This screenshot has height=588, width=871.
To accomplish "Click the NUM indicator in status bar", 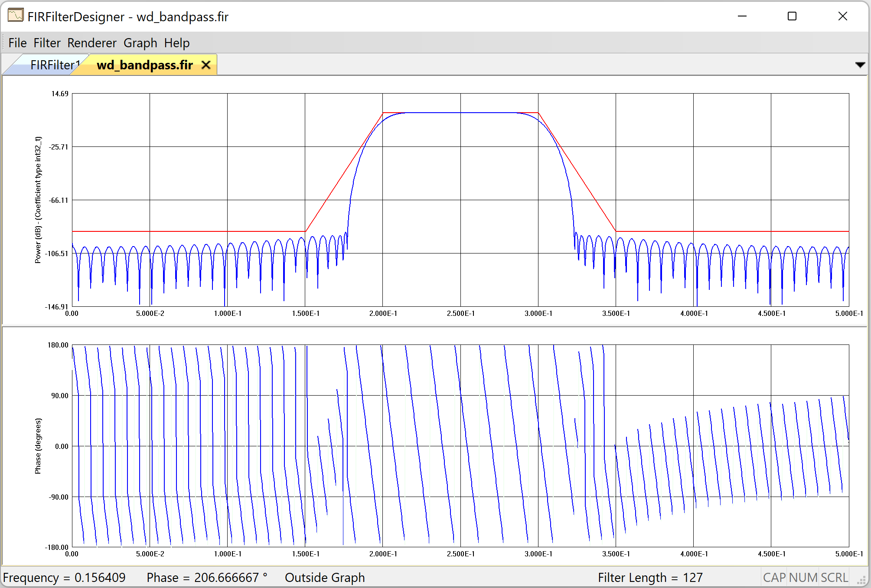I will pyautogui.click(x=803, y=578).
